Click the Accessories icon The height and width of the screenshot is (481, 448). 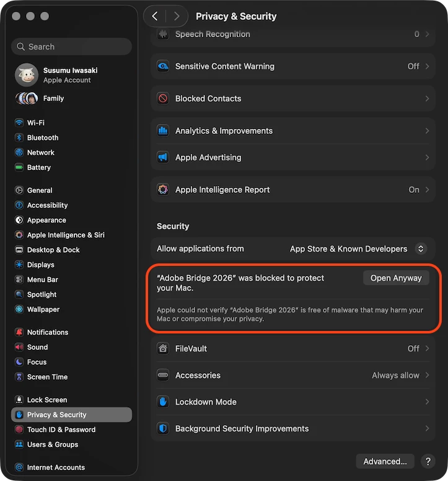click(163, 375)
